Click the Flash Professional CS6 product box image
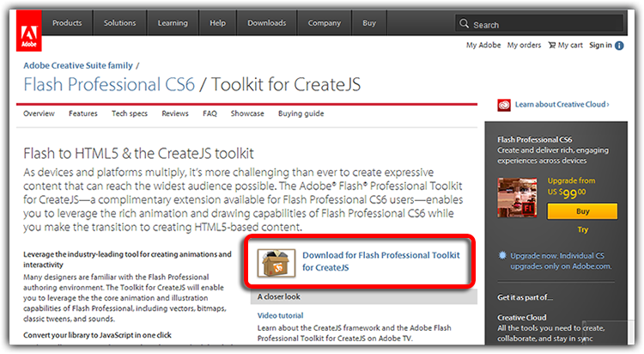The height and width of the screenshot is (354, 644). [517, 198]
